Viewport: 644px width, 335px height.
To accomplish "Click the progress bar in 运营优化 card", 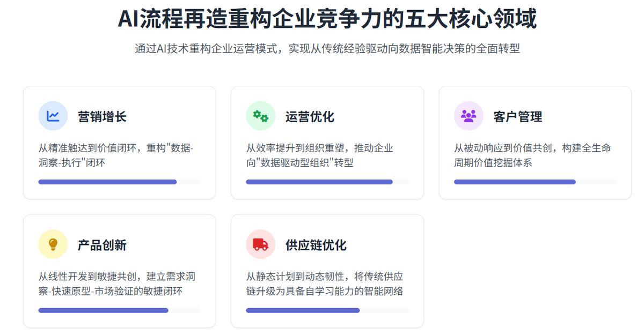I will 327,182.
